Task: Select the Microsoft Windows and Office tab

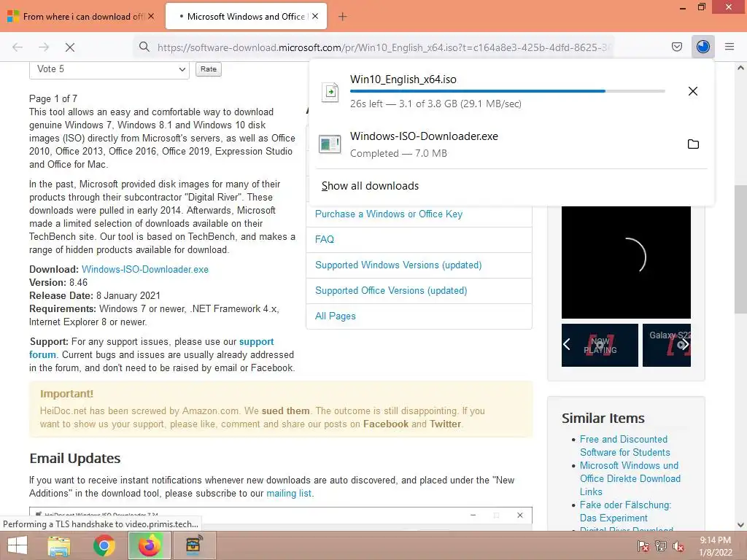Action: (246, 16)
